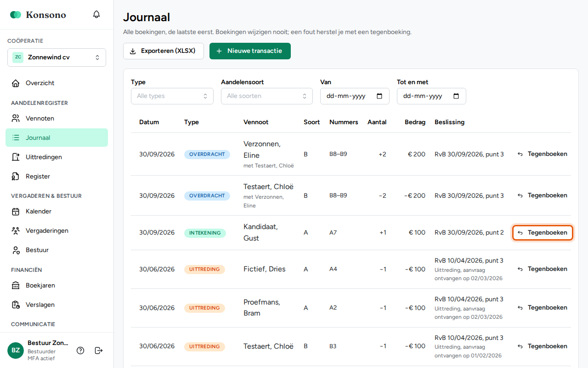Tegenboeken for Fictief, Dries uittreding
588x368 pixels.
543,269
